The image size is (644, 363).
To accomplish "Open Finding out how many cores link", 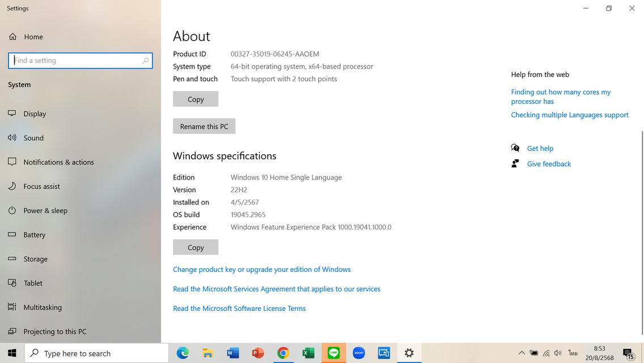I will coord(561,96).
